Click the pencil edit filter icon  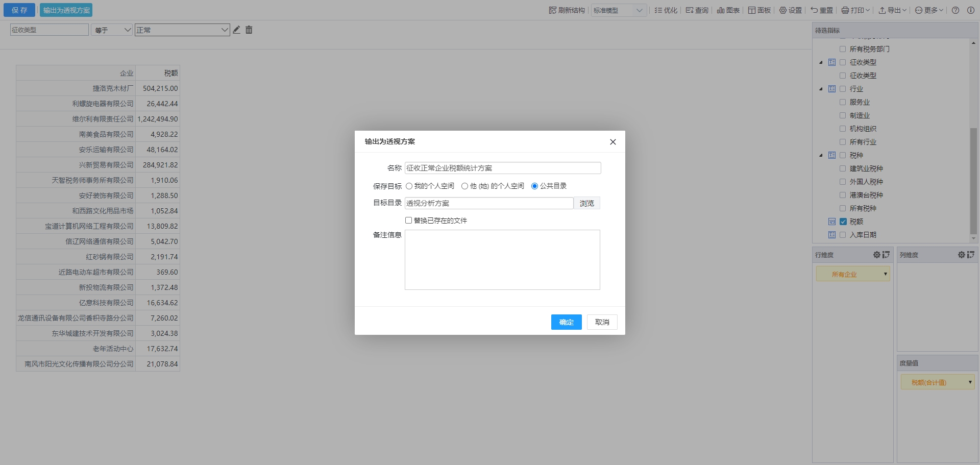point(236,30)
